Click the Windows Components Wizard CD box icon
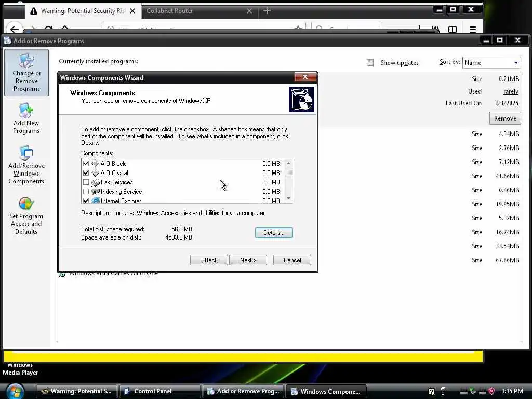Image resolution: width=532 pixels, height=399 pixels. [301, 99]
